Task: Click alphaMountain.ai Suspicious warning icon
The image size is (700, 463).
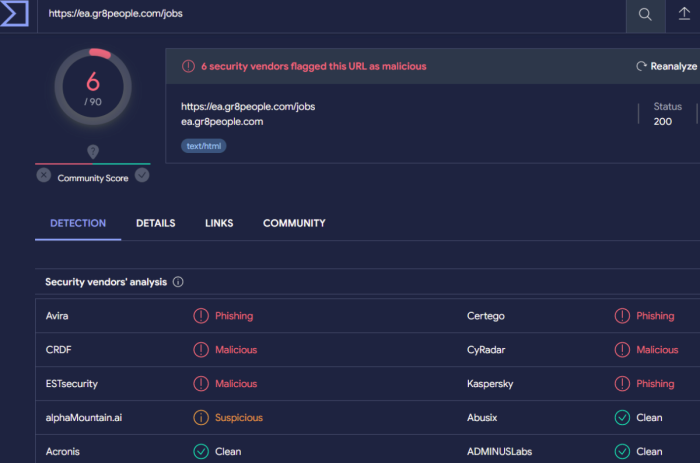Action: click(201, 418)
